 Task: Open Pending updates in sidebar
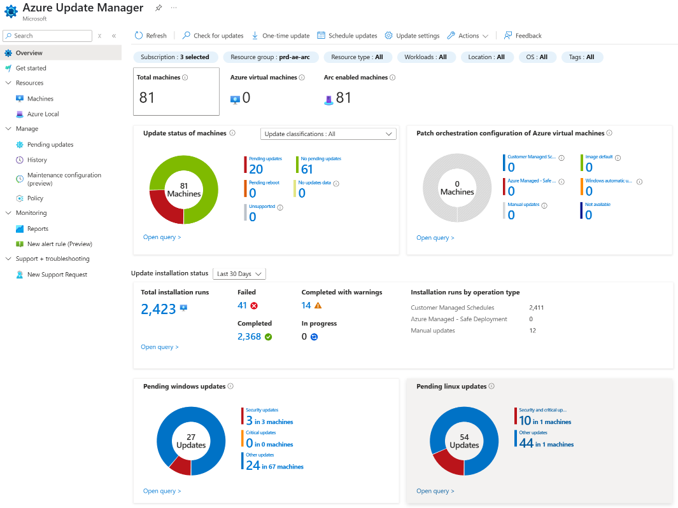[x=50, y=144]
